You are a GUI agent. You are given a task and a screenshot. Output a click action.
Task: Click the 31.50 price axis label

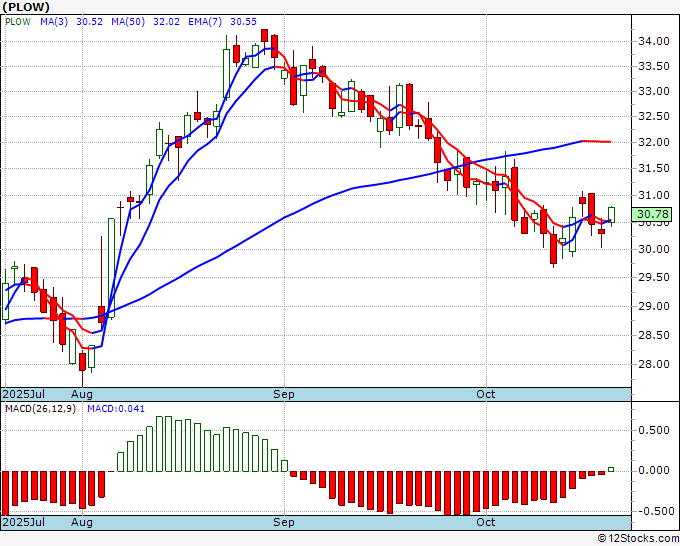pyautogui.click(x=654, y=168)
